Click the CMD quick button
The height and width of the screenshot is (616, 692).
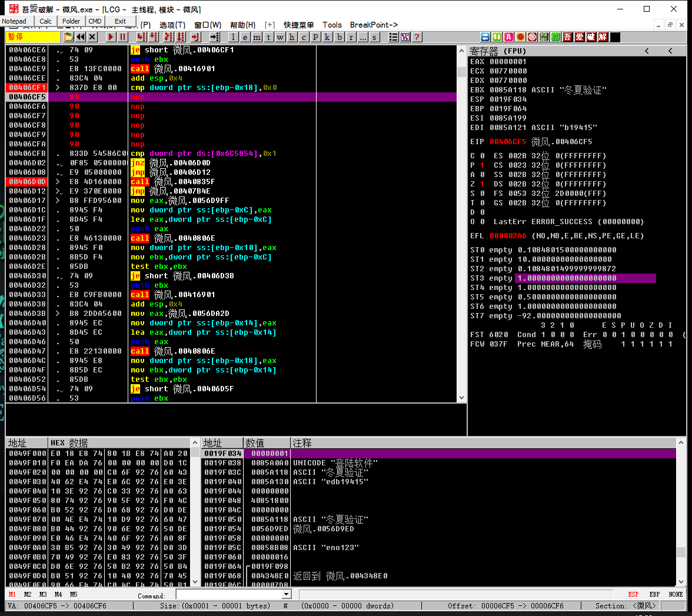(95, 21)
